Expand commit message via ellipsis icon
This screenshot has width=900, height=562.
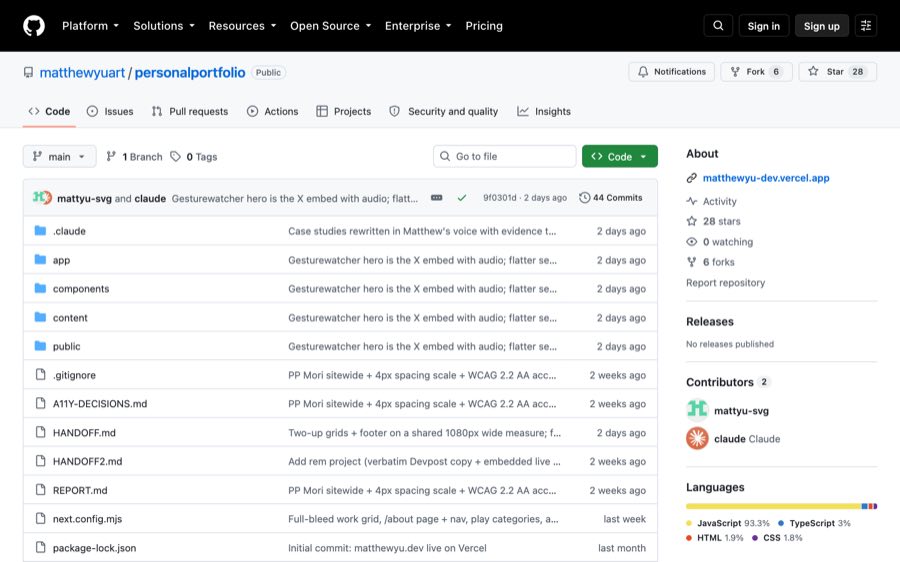(437, 198)
